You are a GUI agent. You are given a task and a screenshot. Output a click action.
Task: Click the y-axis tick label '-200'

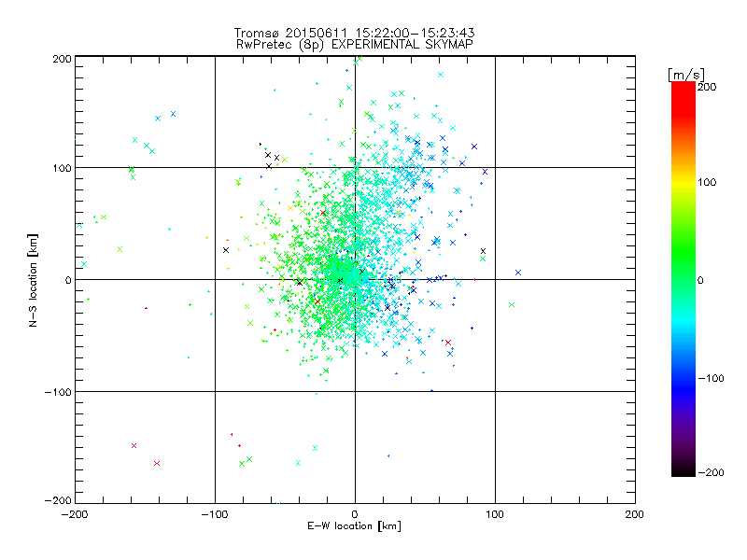click(x=58, y=501)
